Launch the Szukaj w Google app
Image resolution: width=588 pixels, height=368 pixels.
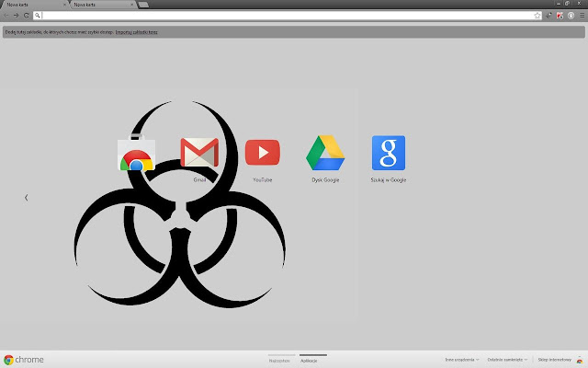click(x=389, y=153)
